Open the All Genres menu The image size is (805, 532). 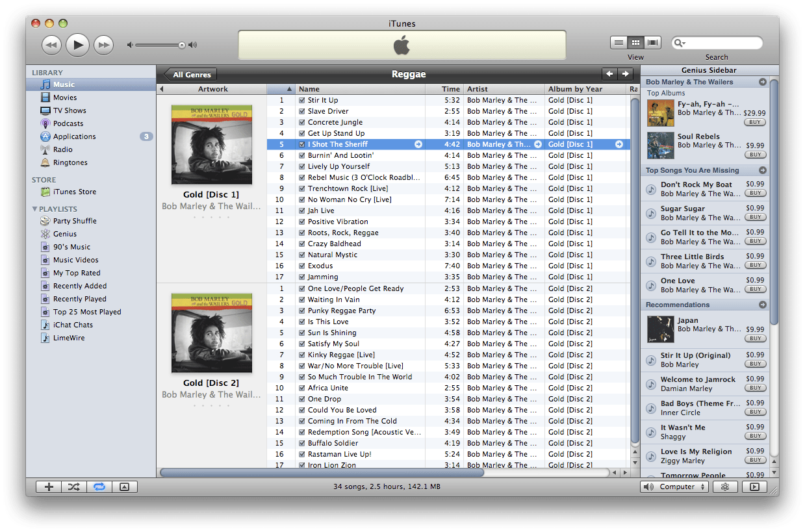point(188,74)
